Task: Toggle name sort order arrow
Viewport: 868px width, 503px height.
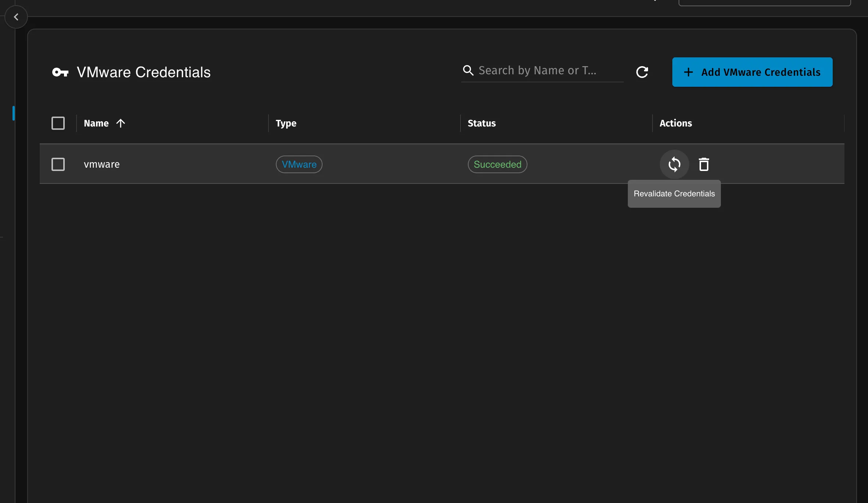Action: 121,123
